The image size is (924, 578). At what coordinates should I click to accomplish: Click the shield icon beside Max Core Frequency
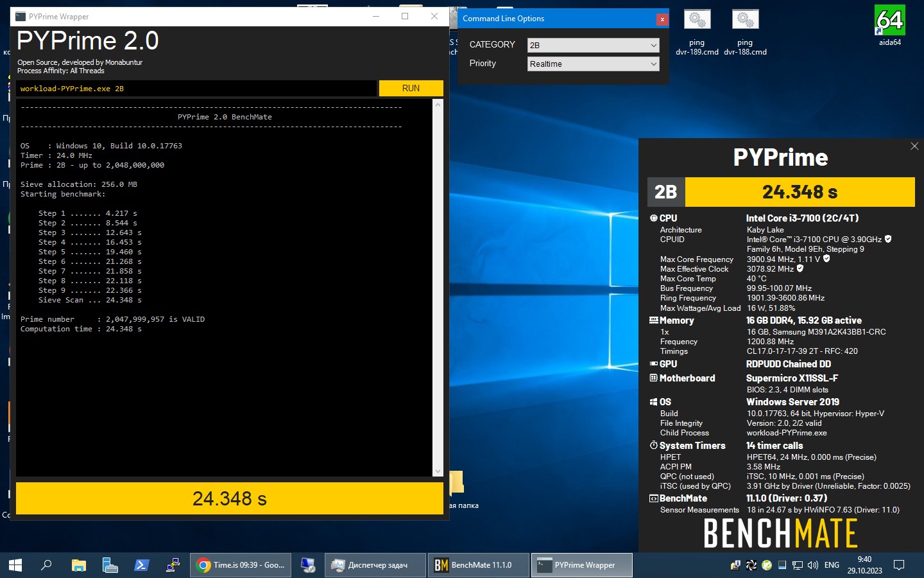tap(826, 259)
